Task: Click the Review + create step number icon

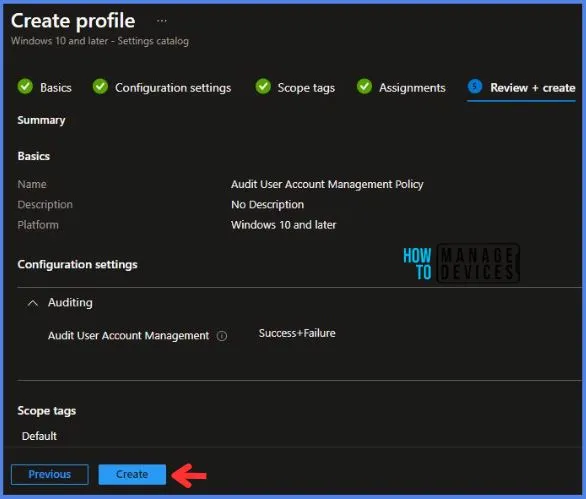Action: (x=475, y=86)
